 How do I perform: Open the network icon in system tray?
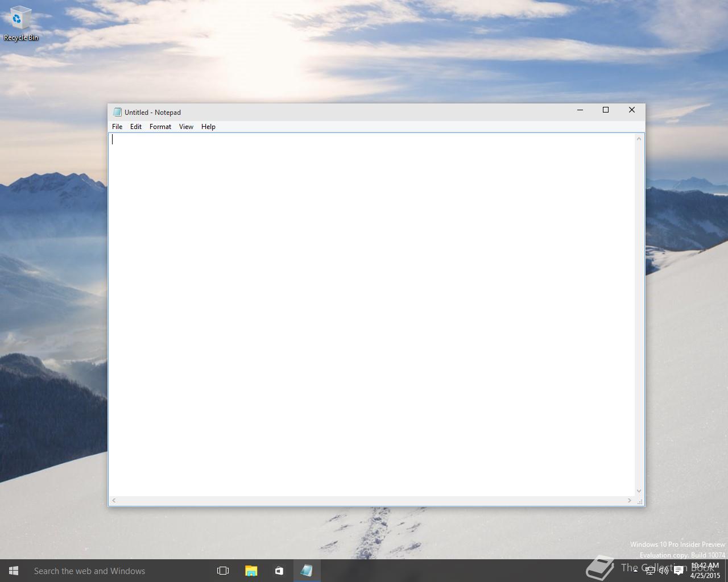(650, 571)
